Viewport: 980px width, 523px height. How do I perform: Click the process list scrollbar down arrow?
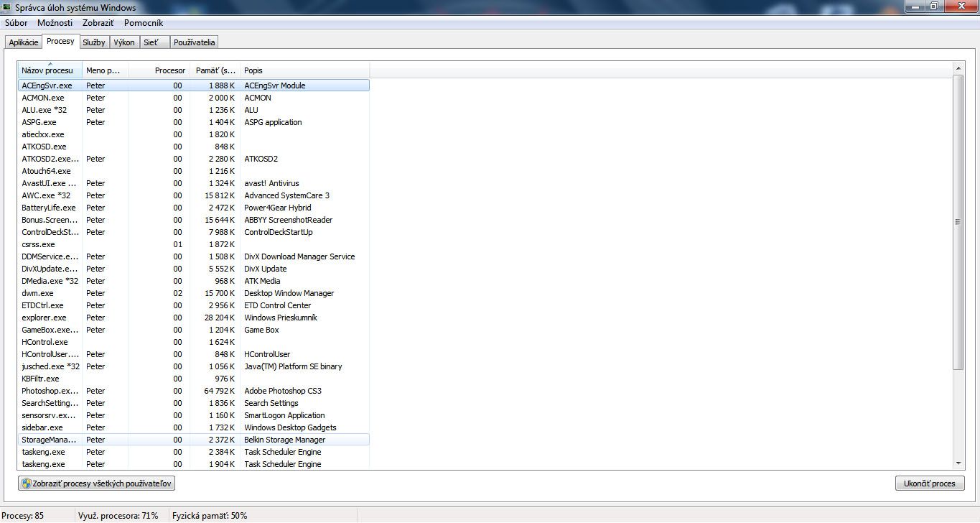[958, 464]
